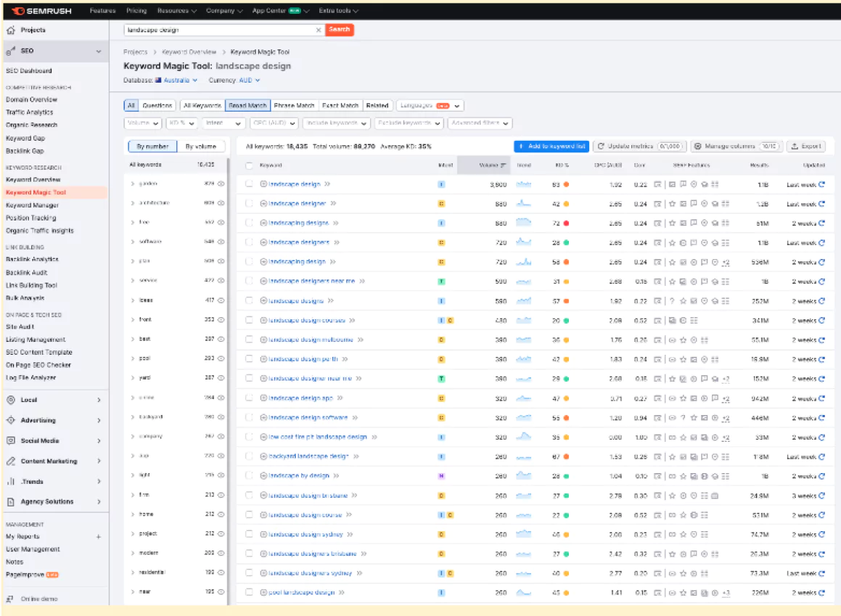Click the plus icon beside 'landscape designers near me'
The width and height of the screenshot is (841, 616).
[263, 281]
